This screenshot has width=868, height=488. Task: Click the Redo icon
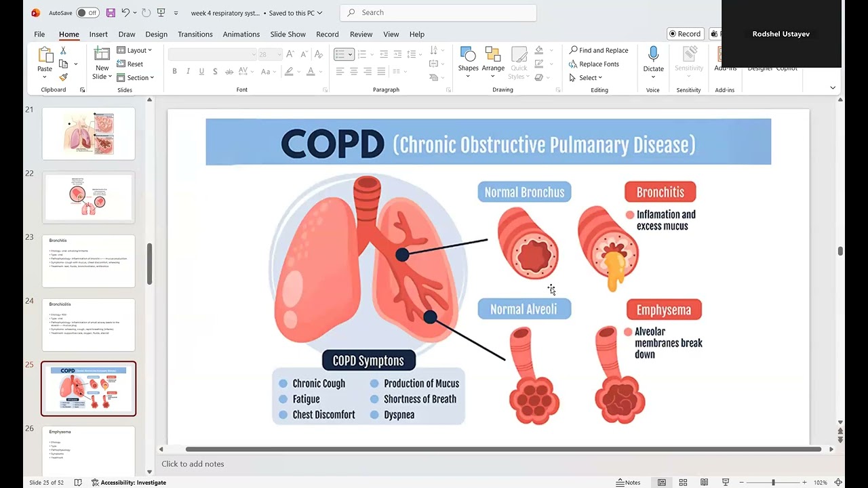click(x=146, y=13)
